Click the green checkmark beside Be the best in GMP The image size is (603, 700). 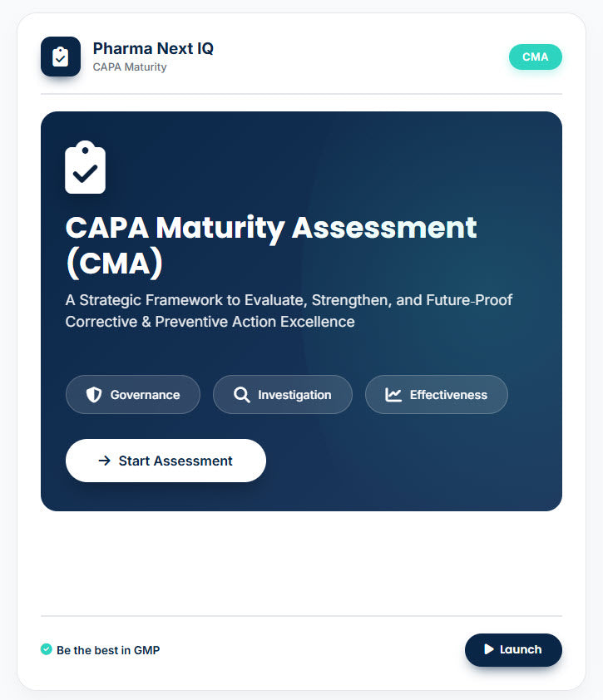tap(47, 648)
